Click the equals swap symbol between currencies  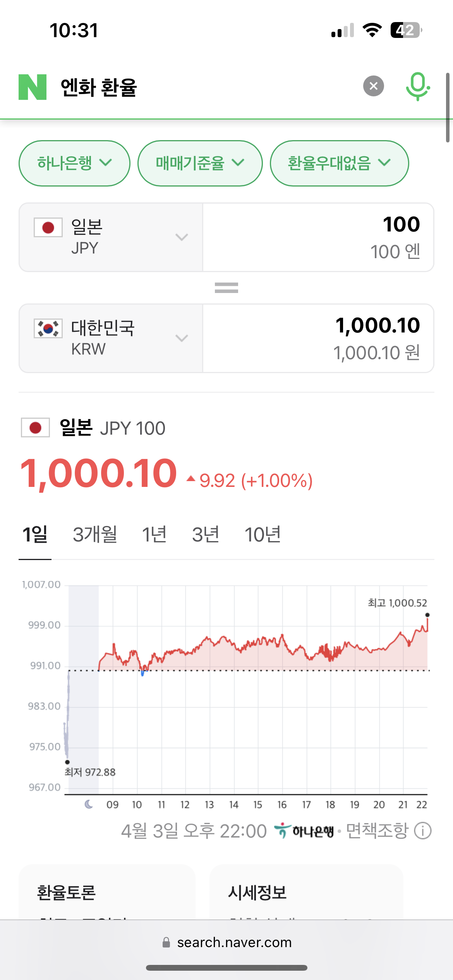(226, 287)
